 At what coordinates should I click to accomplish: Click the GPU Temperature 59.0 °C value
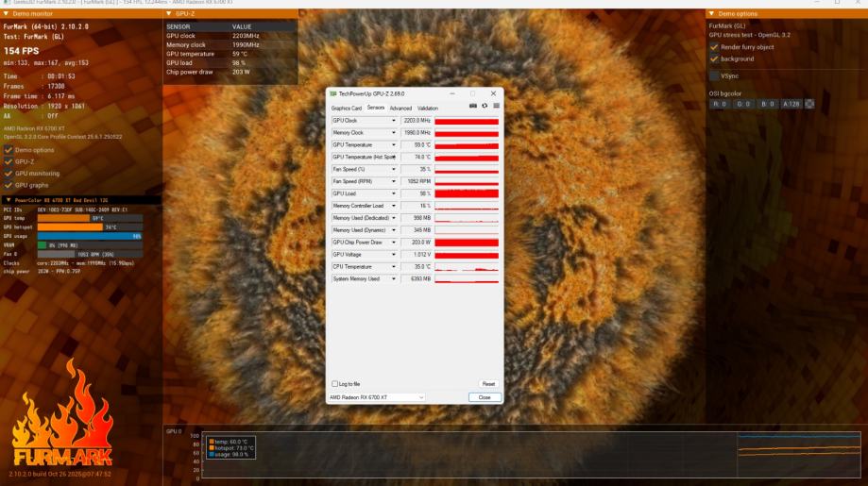click(417, 145)
